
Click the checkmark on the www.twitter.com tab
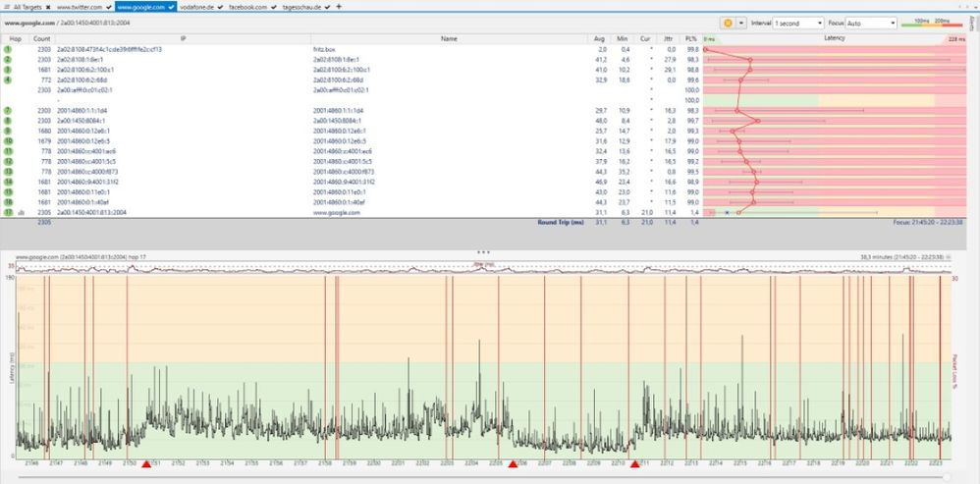point(109,7)
